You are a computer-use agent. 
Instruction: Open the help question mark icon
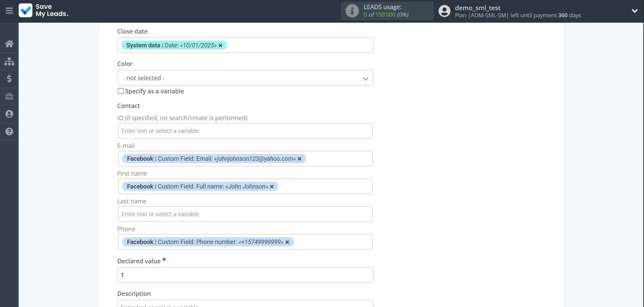[x=9, y=132]
